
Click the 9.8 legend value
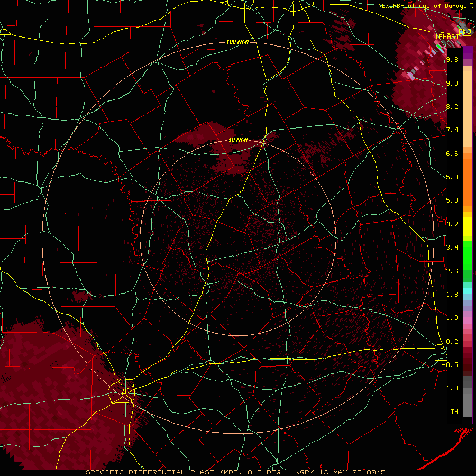452,59
